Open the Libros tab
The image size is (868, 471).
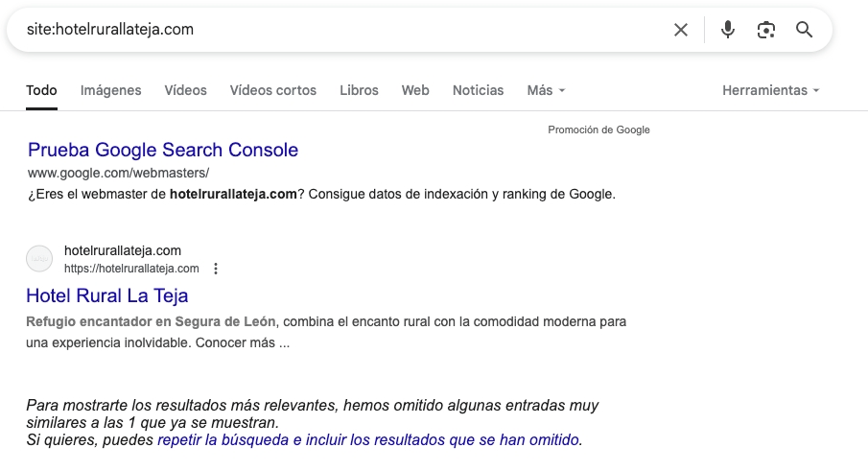pos(360,90)
